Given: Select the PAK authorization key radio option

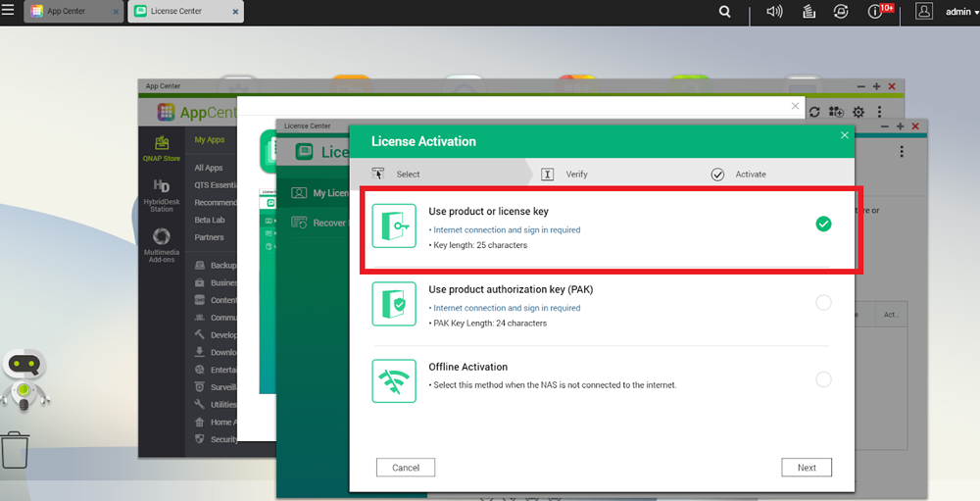Looking at the screenshot, I should click(x=823, y=303).
